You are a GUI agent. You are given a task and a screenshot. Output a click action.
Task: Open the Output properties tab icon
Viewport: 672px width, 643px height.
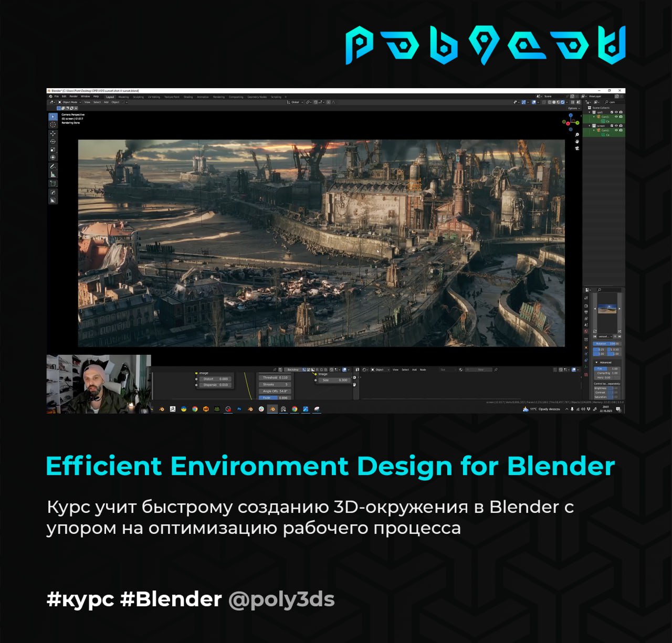pyautogui.click(x=586, y=312)
